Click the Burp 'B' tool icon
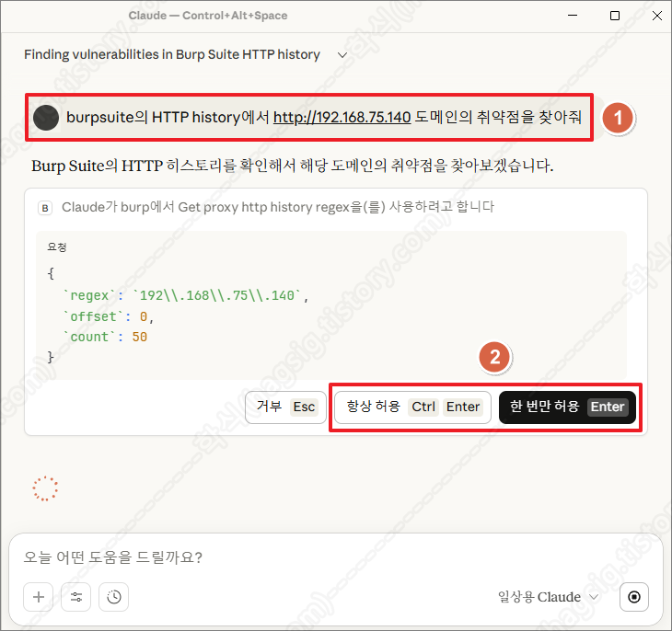The image size is (672, 631). pyautogui.click(x=45, y=208)
